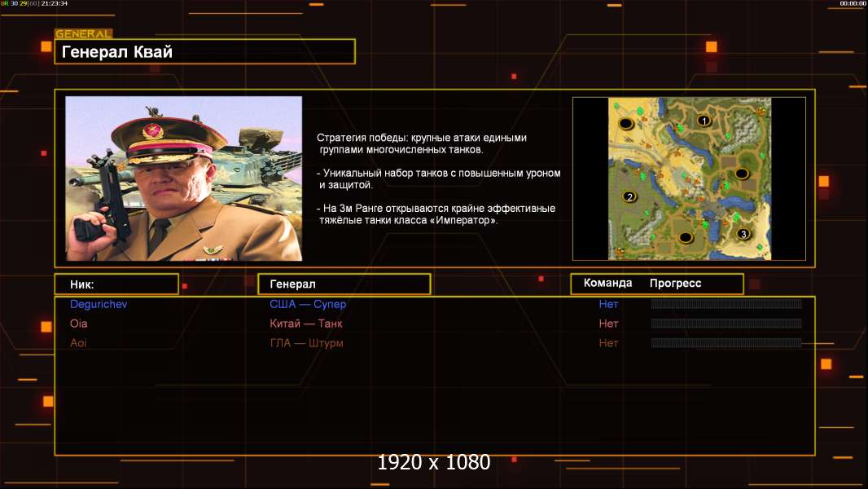The height and width of the screenshot is (489, 868).
Task: Click the 'Прогресс' column header
Action: tap(675, 283)
